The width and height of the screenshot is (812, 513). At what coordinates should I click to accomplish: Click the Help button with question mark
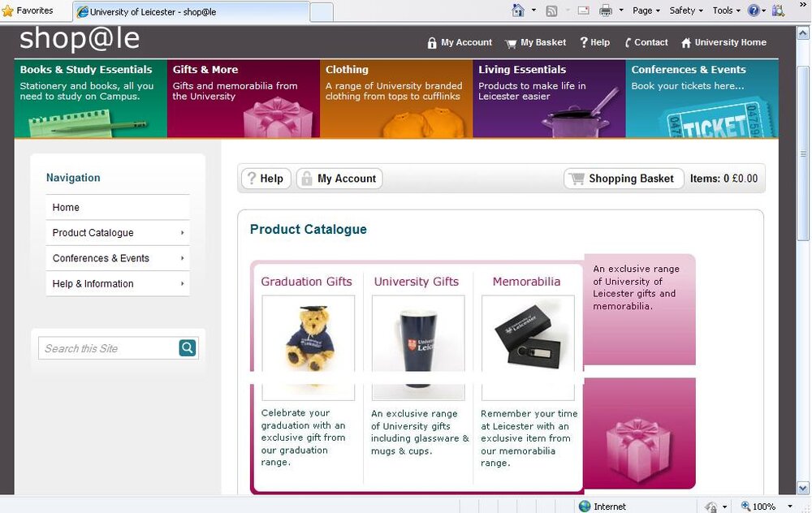pos(266,179)
